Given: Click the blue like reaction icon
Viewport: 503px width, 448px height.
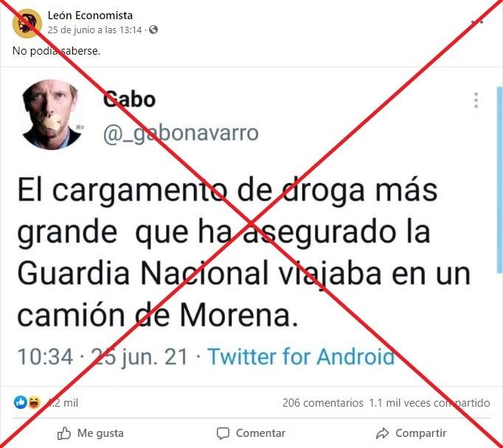Looking at the screenshot, I should tap(21, 402).
